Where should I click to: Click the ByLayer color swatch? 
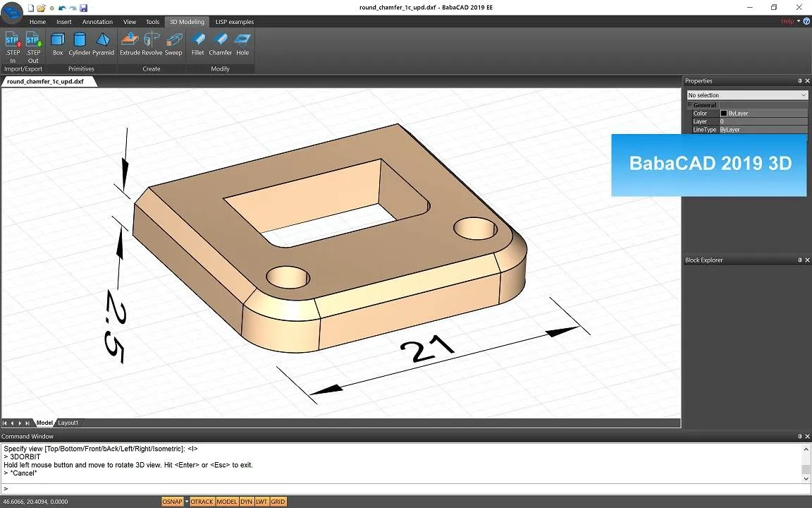coord(724,114)
